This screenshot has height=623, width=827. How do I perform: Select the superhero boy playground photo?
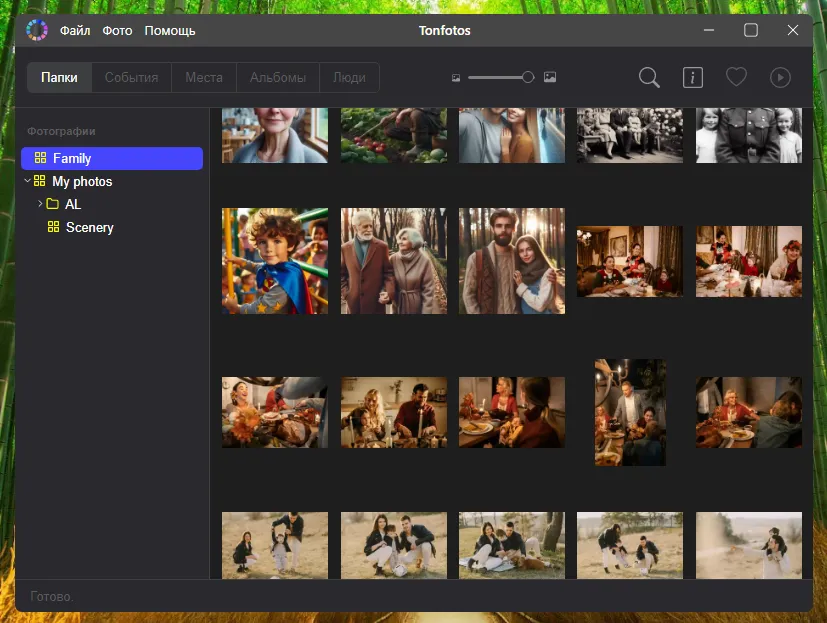(275, 261)
